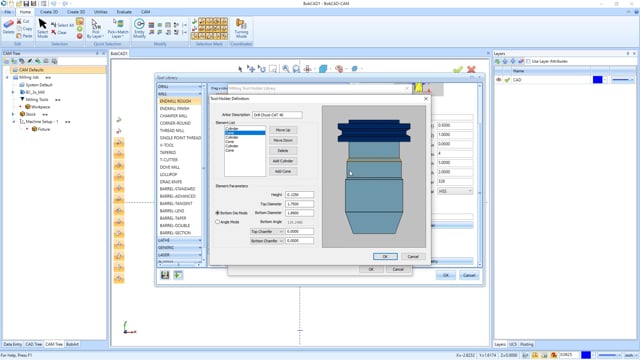Collapse the Machine Setup - 1 node
The height and width of the screenshot is (360, 640).
pos(13,122)
